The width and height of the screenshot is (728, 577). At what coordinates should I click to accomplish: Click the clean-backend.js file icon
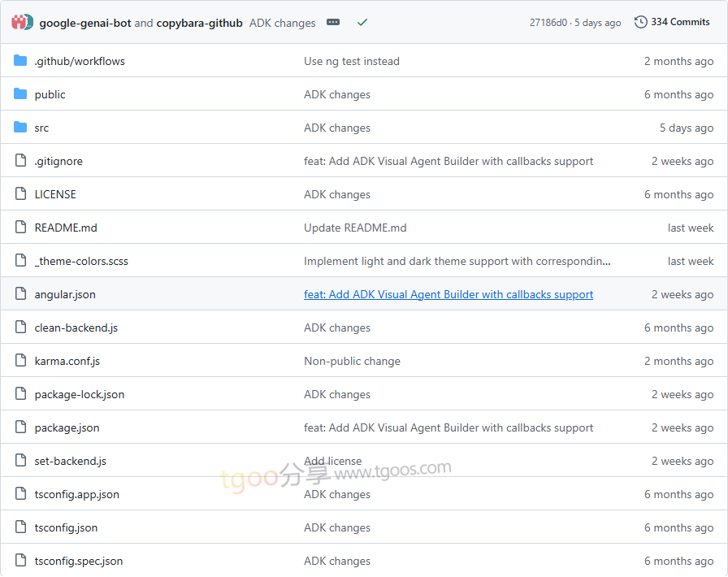(x=20, y=328)
